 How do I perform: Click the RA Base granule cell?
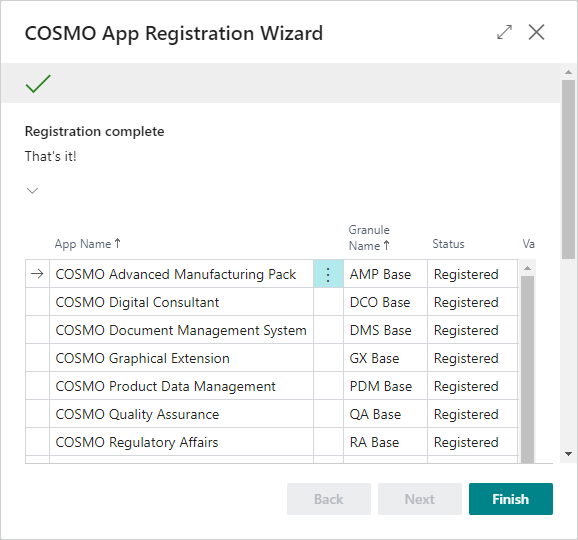click(385, 442)
